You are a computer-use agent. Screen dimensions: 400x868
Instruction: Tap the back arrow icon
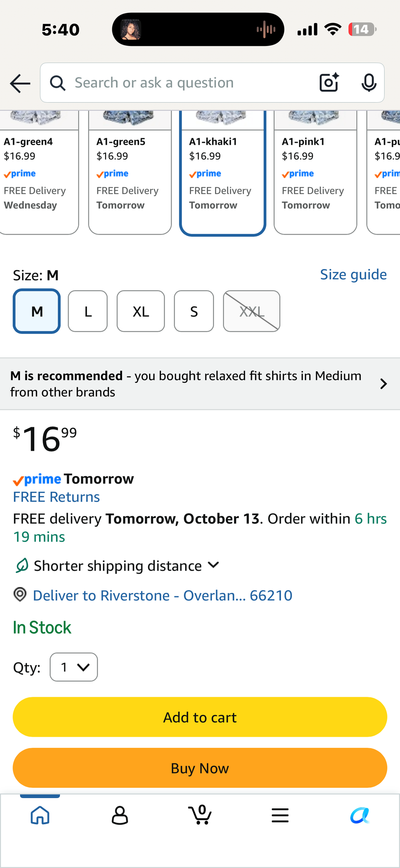click(x=20, y=83)
